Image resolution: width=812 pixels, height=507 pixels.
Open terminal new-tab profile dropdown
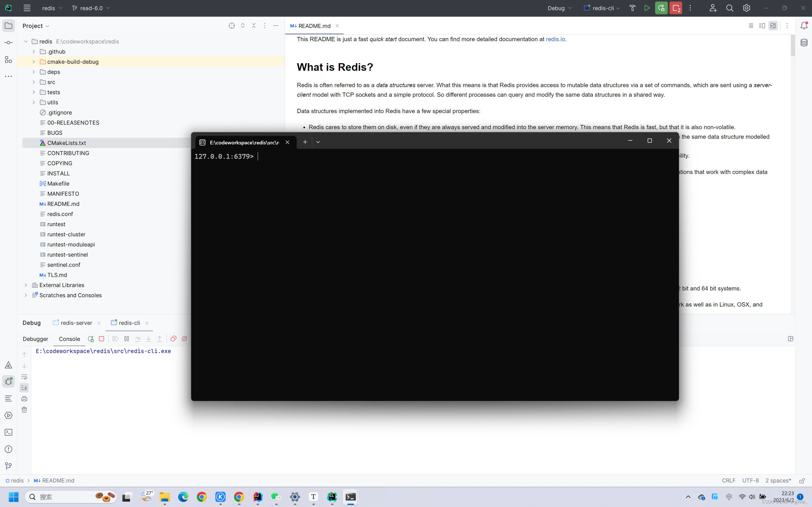(x=318, y=142)
